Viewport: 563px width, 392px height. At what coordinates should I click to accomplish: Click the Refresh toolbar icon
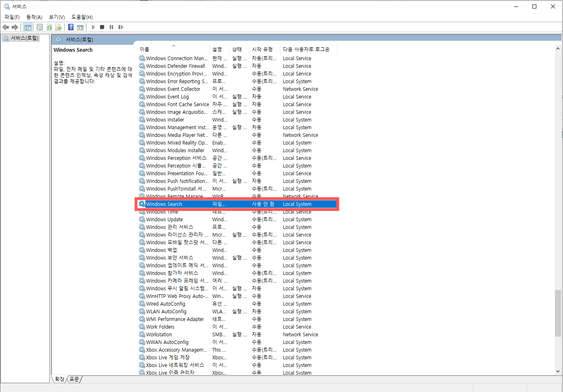click(x=49, y=27)
